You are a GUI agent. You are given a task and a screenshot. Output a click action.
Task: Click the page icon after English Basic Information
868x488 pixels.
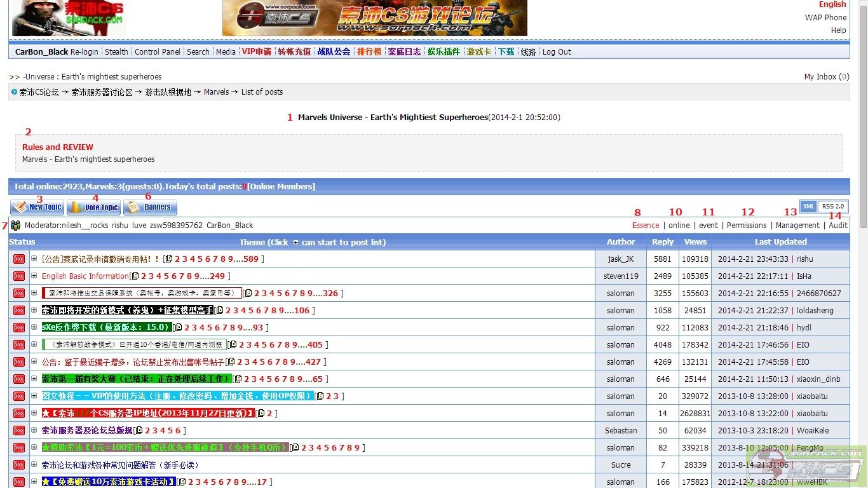135,276
